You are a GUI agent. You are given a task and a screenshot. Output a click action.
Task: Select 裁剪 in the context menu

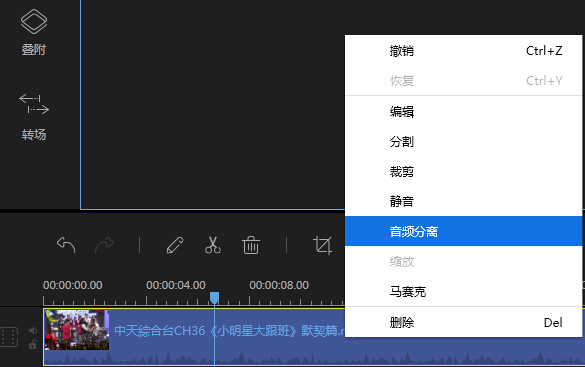click(463, 171)
